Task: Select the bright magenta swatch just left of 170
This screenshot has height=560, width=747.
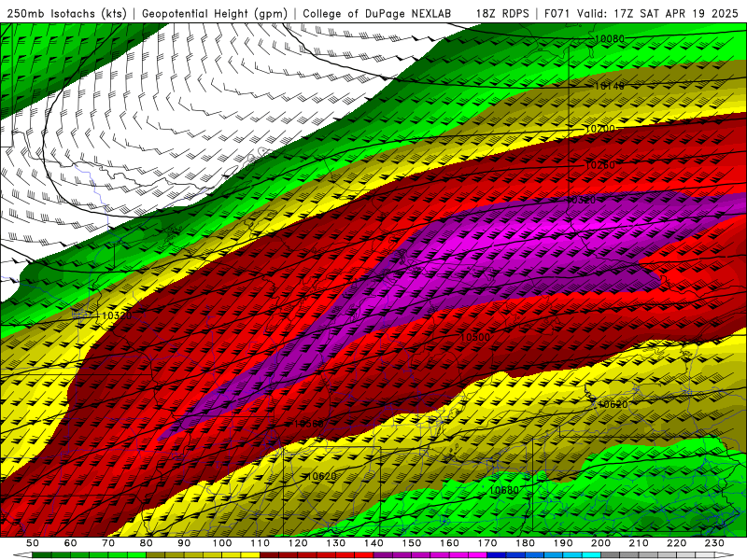Action: click(477, 555)
